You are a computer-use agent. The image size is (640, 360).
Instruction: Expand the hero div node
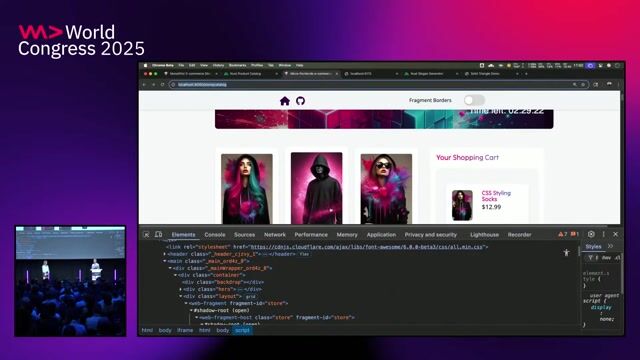coord(181,289)
